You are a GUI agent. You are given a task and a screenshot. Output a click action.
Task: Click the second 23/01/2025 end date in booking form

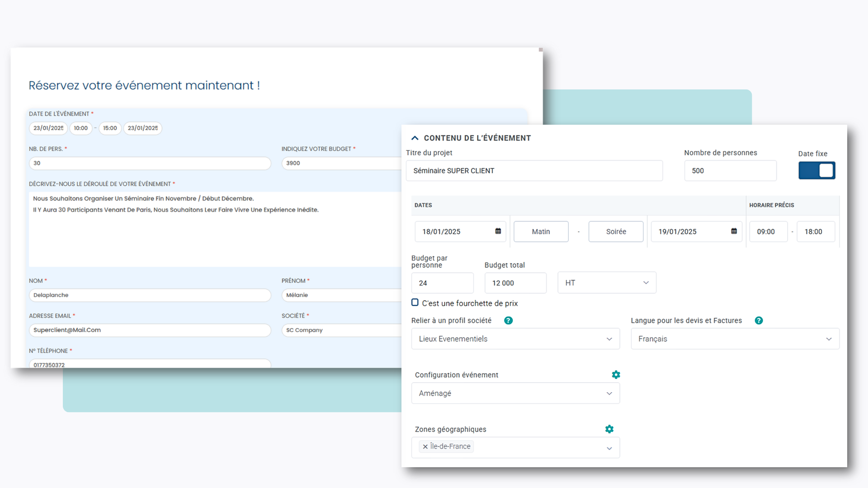pyautogui.click(x=143, y=128)
